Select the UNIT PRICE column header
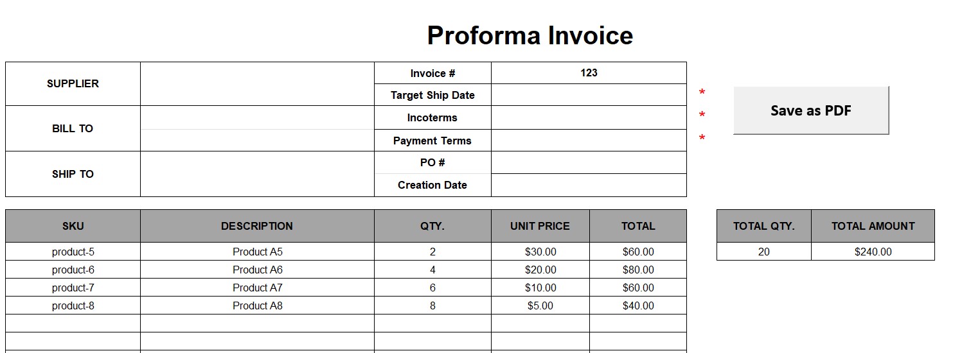The height and width of the screenshot is (353, 980). 540,226
